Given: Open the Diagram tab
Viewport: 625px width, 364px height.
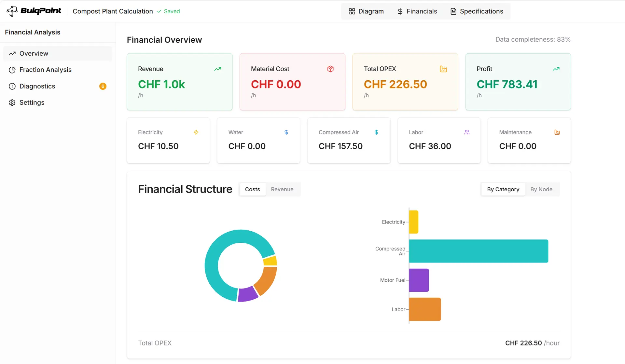Looking at the screenshot, I should coord(366,11).
